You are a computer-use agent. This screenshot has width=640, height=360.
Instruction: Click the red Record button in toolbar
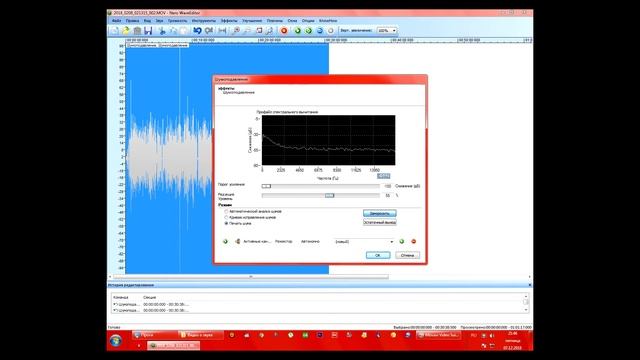(x=284, y=31)
